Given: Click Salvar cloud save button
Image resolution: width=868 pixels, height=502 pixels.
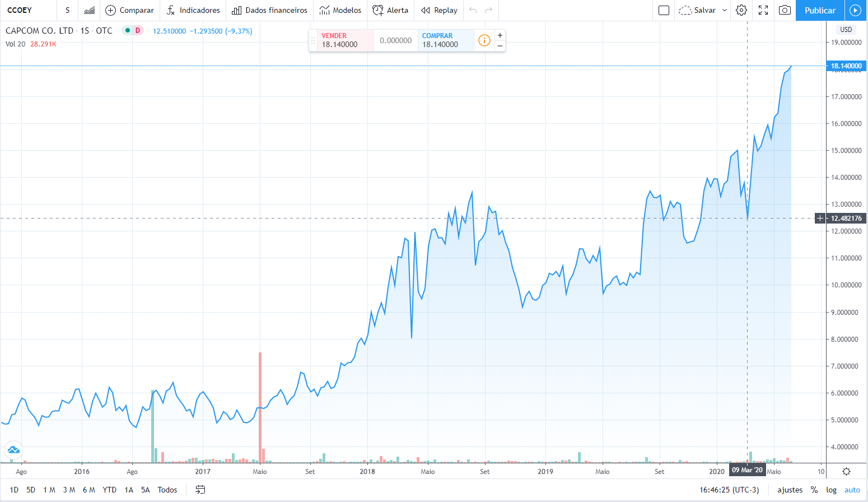Looking at the screenshot, I should pos(697,10).
